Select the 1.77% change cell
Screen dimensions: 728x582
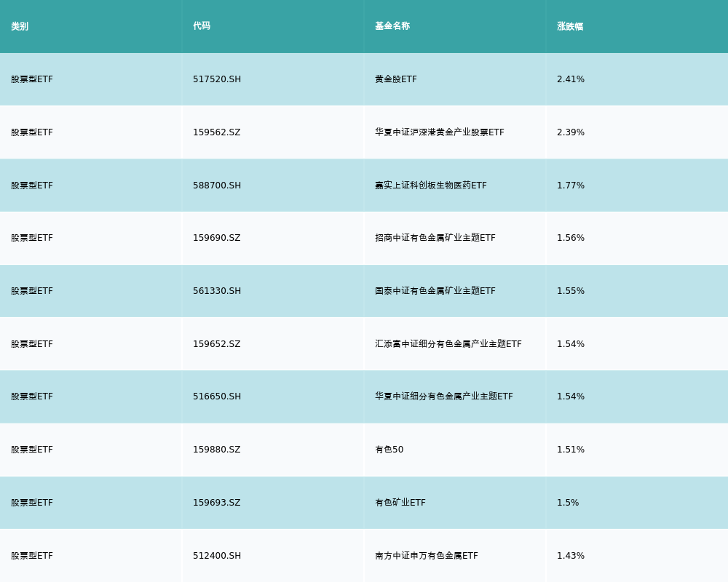pyautogui.click(x=571, y=186)
